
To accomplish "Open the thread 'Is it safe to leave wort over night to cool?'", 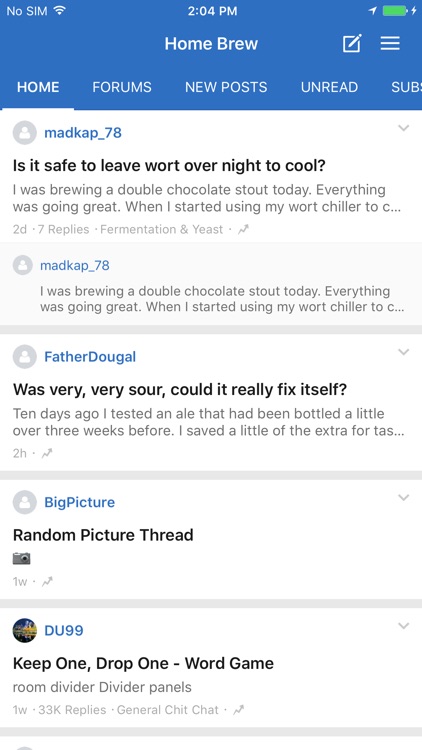I will [x=169, y=165].
